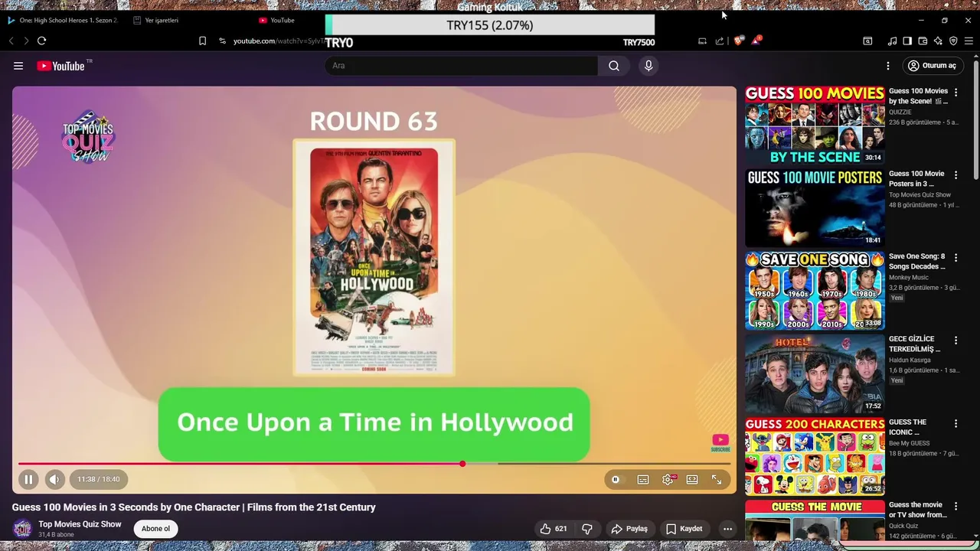Toggle subtitles with the captions icon
980x551 pixels.
pos(643,480)
